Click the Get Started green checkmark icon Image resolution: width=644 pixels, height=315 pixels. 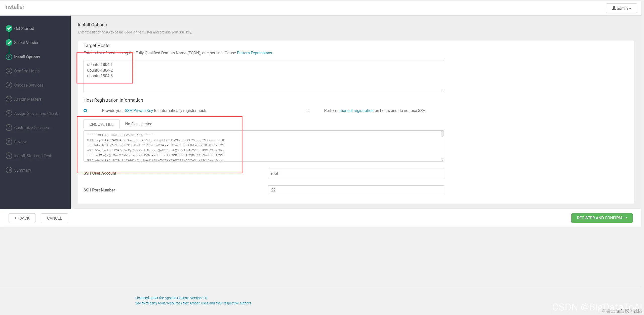point(9,28)
